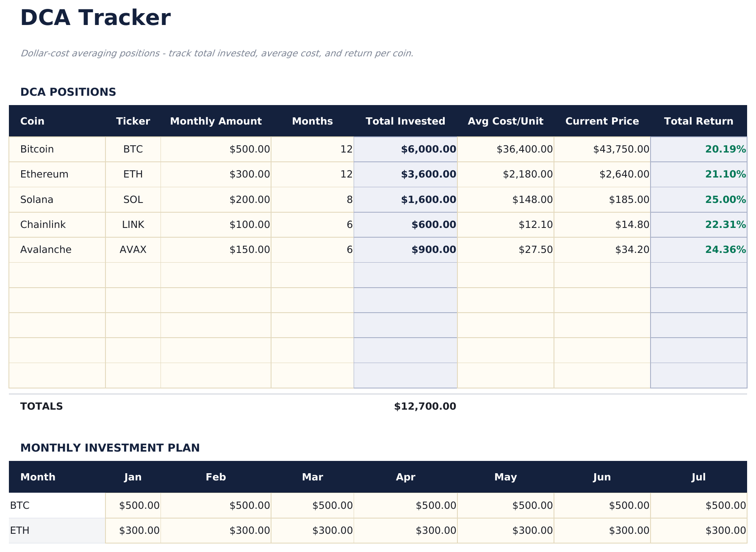This screenshot has width=756, height=552.
Task: Click the DCA Tracker title
Action: [95, 18]
